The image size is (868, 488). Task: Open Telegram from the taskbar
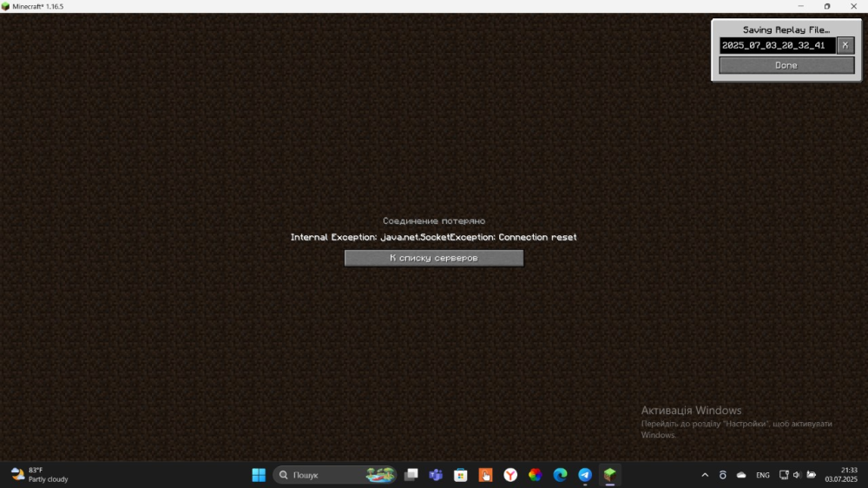coord(585,475)
